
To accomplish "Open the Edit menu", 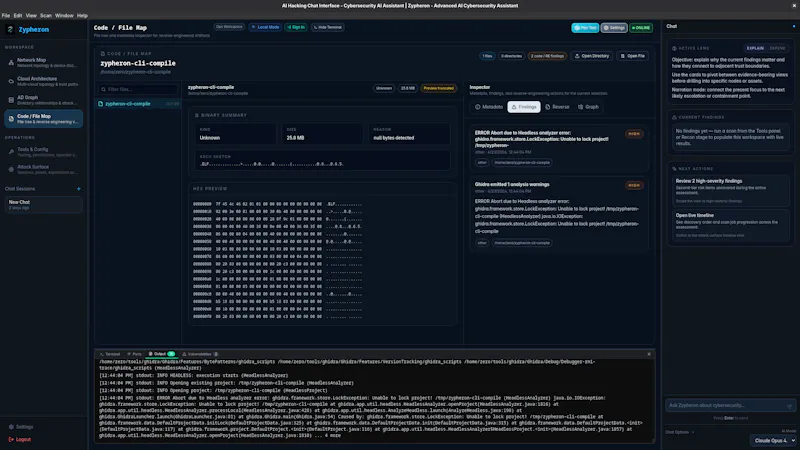I will click(x=18, y=15).
